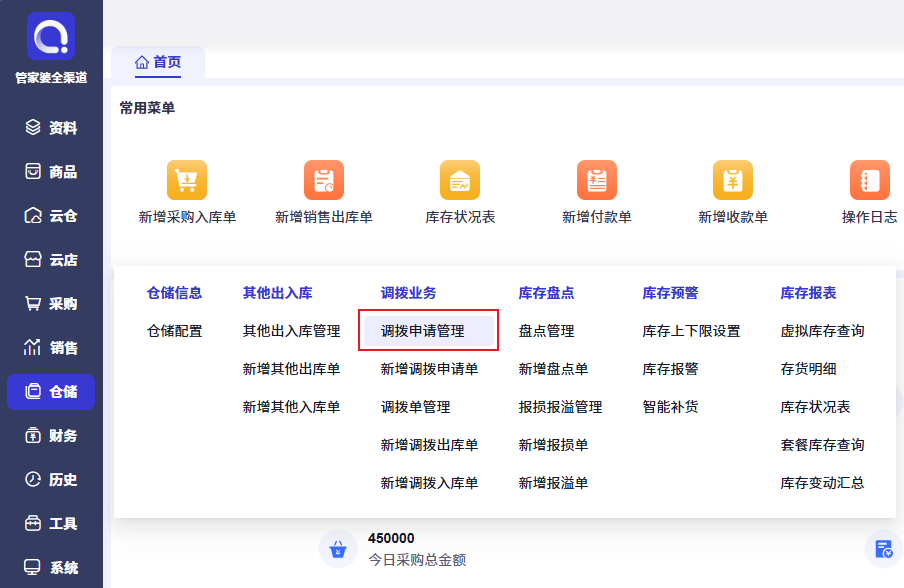
Task: Select 新增调拨出库单 menu item
Action: pyautogui.click(x=429, y=445)
